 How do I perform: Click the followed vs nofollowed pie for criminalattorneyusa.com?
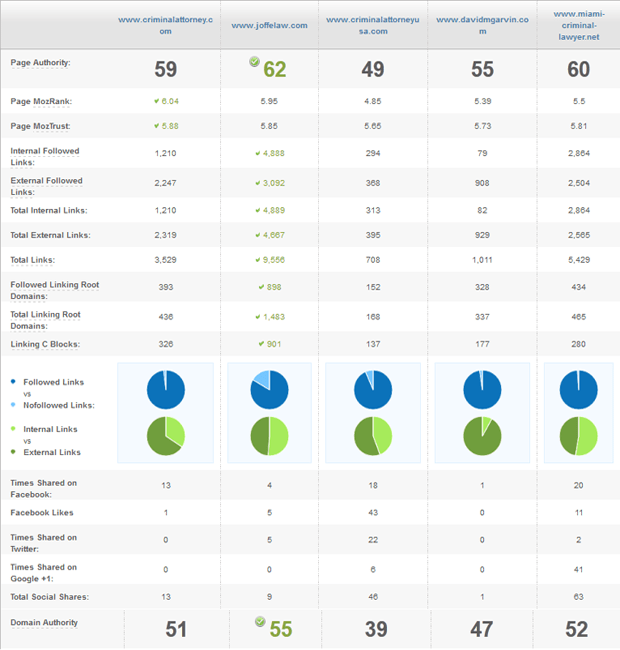[373, 390]
